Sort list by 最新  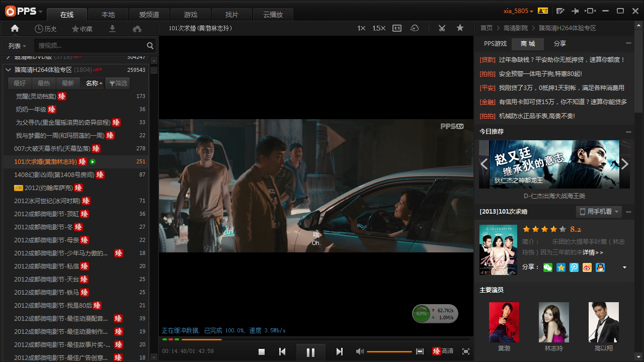68,83
